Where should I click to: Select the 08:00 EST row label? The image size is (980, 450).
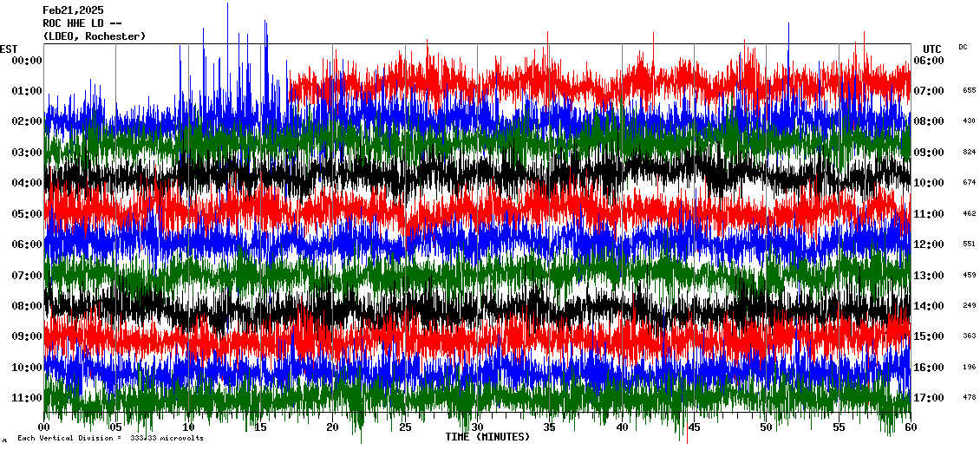click(27, 306)
